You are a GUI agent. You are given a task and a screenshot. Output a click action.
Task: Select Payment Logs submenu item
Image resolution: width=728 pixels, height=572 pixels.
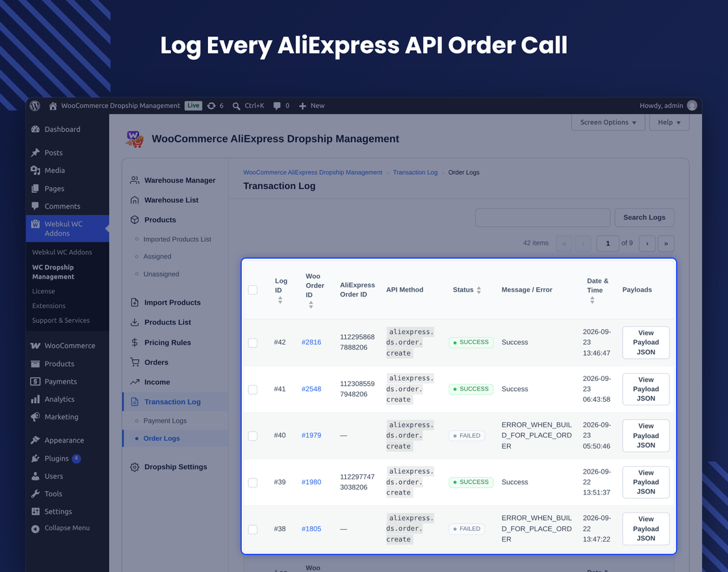click(x=165, y=421)
